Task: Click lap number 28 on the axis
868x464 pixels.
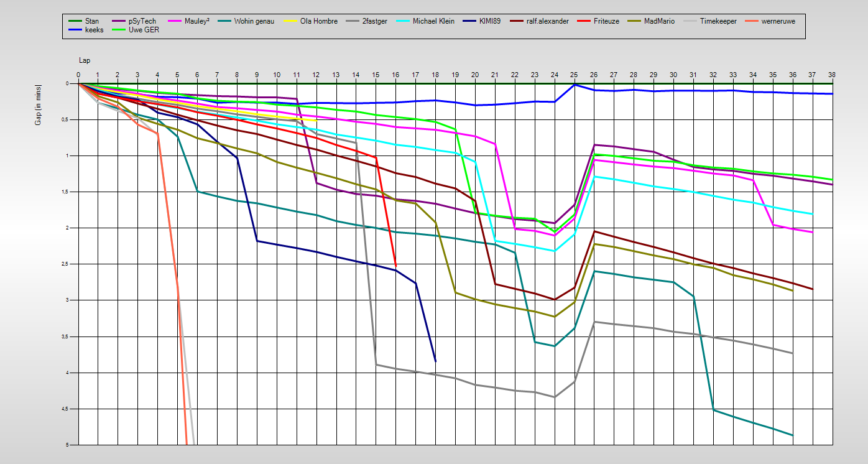Action: click(x=634, y=75)
